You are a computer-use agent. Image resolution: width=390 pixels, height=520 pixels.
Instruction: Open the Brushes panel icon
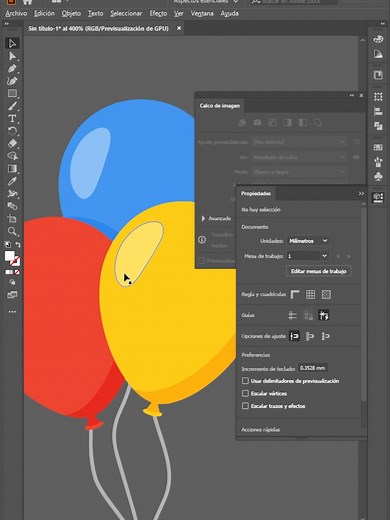378,162
